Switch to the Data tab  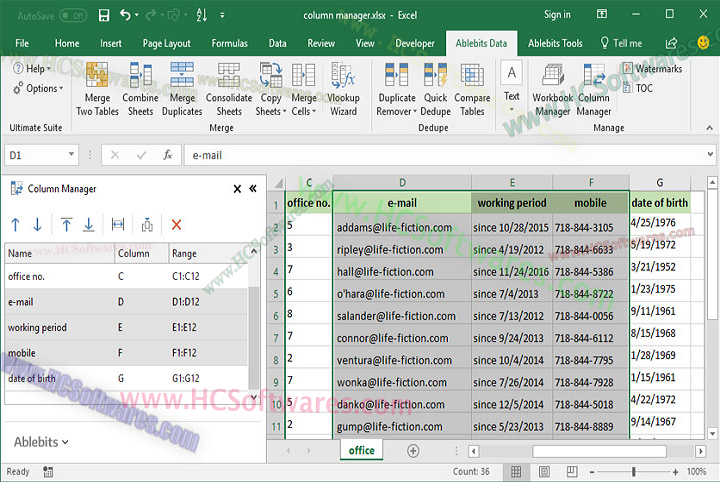click(277, 44)
